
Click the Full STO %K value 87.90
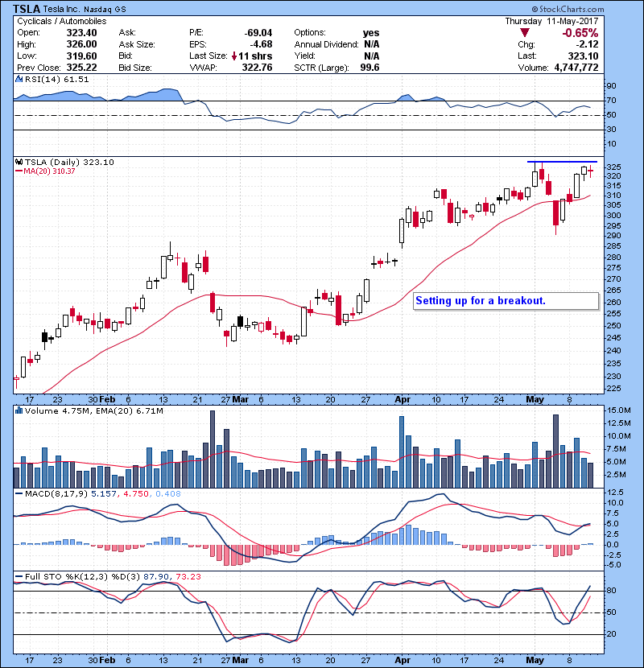pyautogui.click(x=156, y=577)
